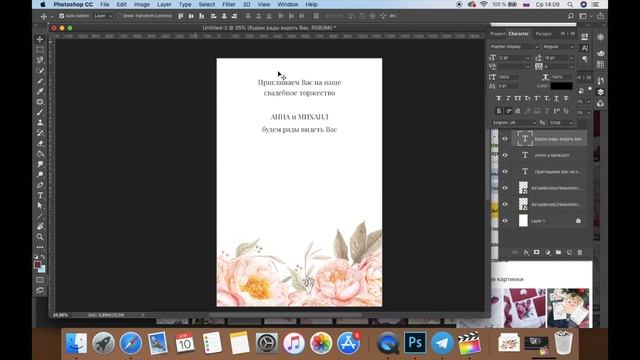Image resolution: width=640 pixels, height=360 pixels.
Task: Select the Clone Stamp tool
Action: (40, 123)
